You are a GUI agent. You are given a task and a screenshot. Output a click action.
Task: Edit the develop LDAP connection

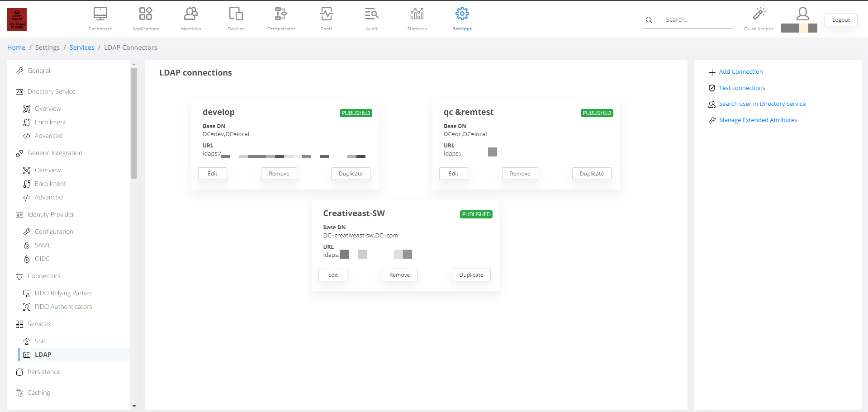[x=213, y=174]
